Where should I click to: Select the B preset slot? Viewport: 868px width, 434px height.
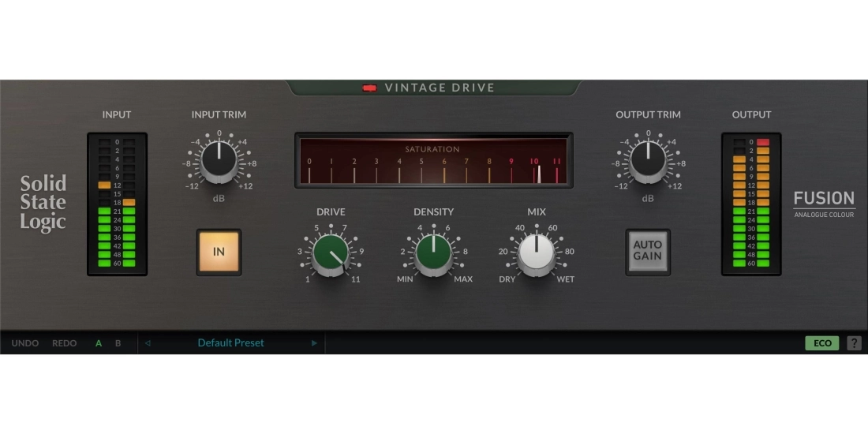pos(118,343)
